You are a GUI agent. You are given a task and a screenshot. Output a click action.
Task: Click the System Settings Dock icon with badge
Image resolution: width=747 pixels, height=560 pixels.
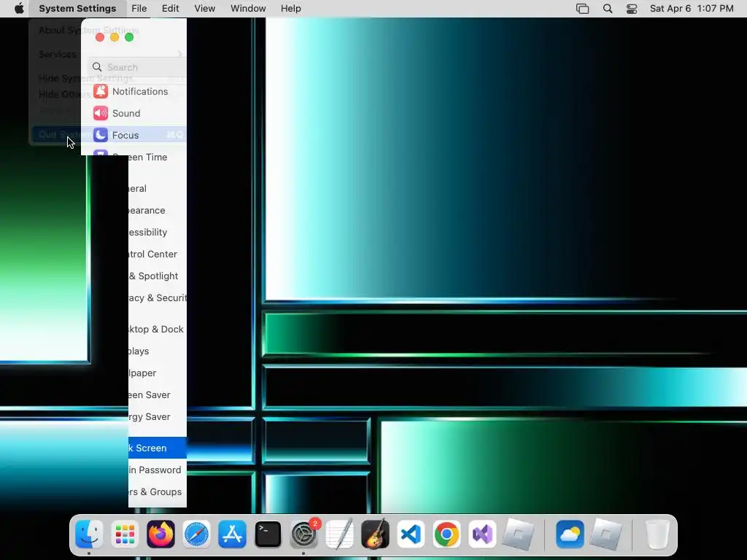(304, 534)
